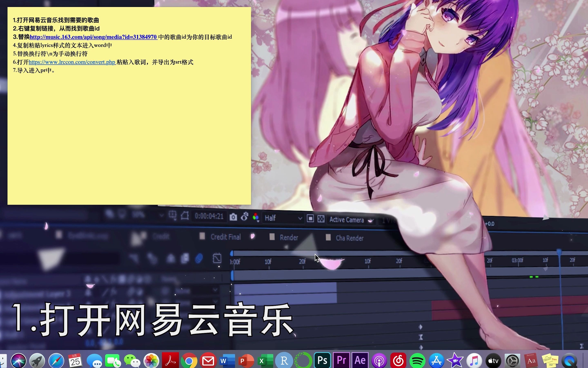Open System Preferences gear icon
The height and width of the screenshot is (368, 588).
pyautogui.click(x=512, y=360)
